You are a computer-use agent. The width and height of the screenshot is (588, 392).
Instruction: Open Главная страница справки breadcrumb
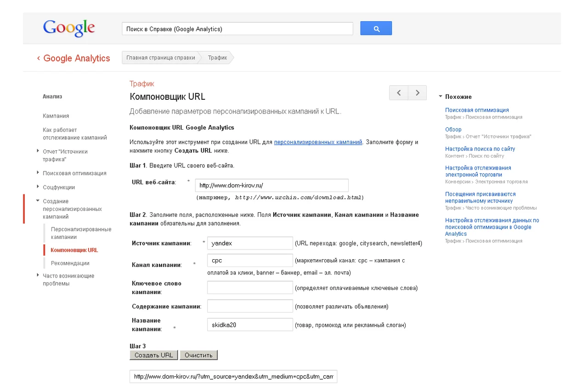tap(161, 58)
